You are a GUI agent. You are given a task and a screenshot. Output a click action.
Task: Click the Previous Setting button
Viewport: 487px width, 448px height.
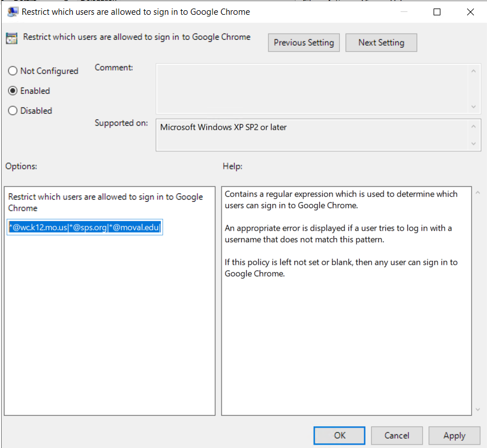click(303, 42)
